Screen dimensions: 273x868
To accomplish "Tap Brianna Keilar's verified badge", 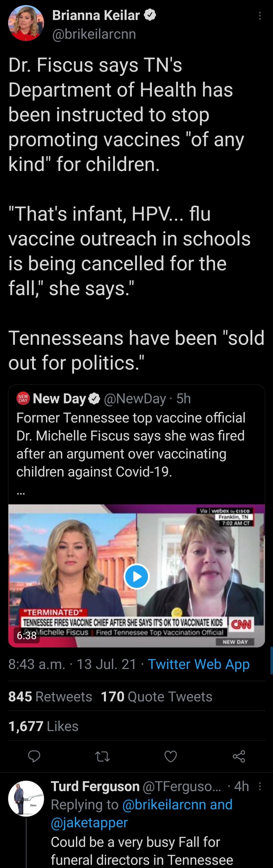I will (150, 15).
